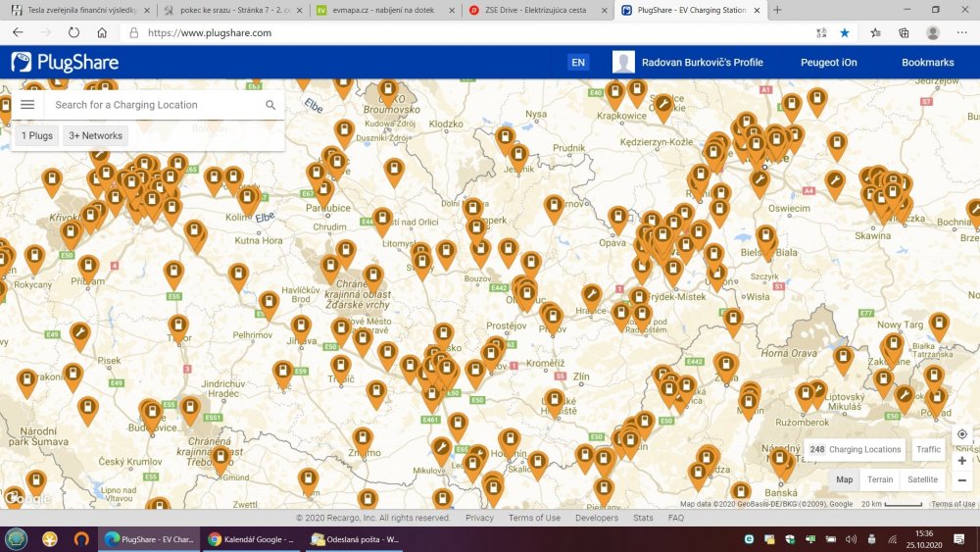Open the Peugeot iOn vehicle menu
Screen dimensions: 980x552
tap(829, 62)
